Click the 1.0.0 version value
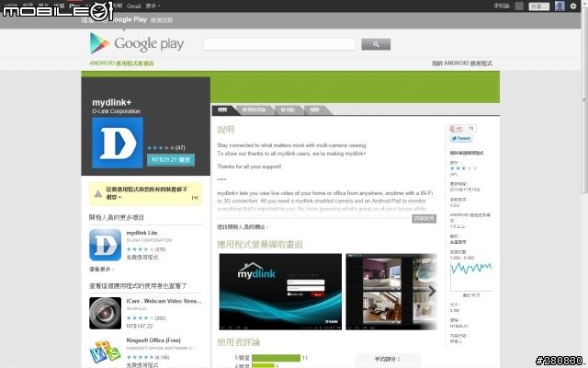Image resolution: width=588 pixels, height=368 pixels. pyautogui.click(x=455, y=205)
